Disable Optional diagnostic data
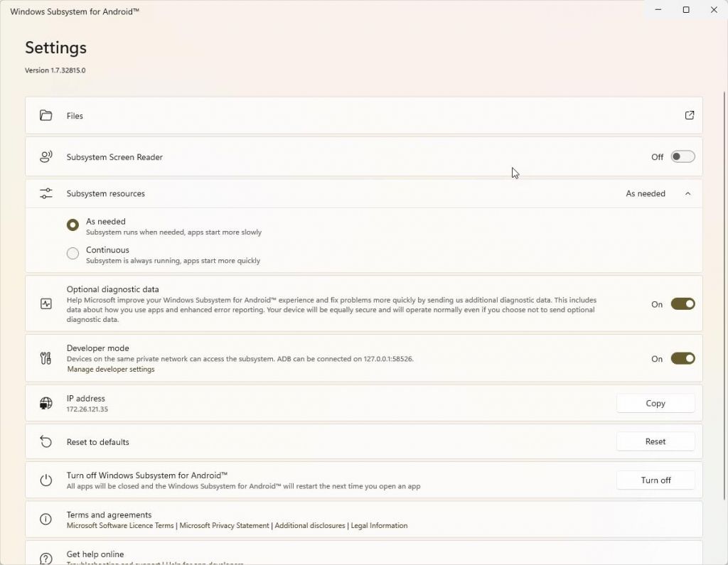Screen dimensions: 728x565 click(682, 303)
